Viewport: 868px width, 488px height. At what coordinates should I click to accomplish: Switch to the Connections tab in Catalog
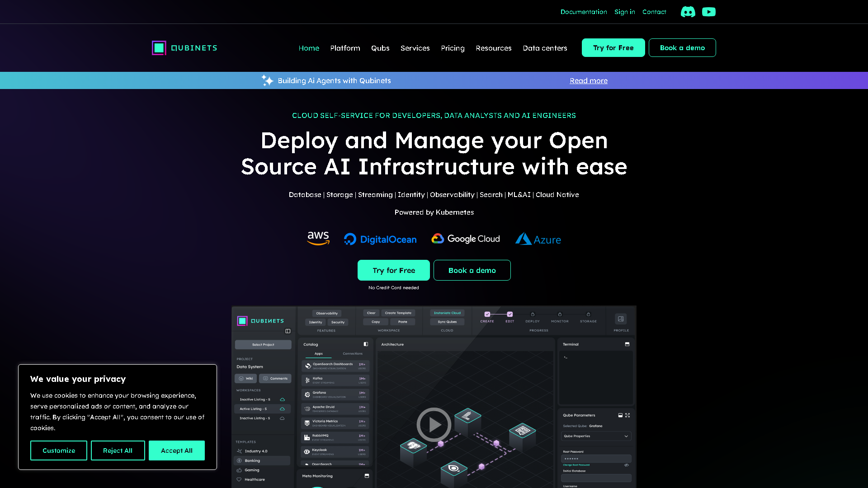click(x=353, y=353)
